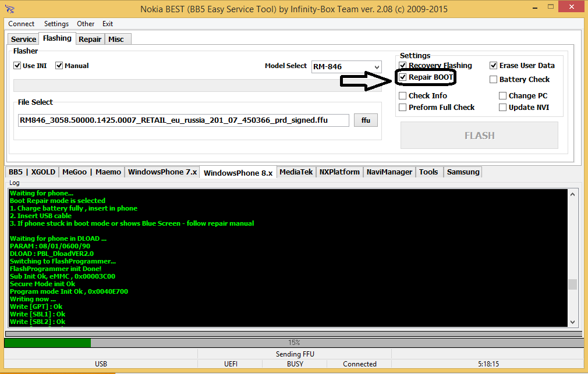Screen dimensions: 588x374
Task: Click the Infinity-Box app icon in title bar
Action: 10,9
